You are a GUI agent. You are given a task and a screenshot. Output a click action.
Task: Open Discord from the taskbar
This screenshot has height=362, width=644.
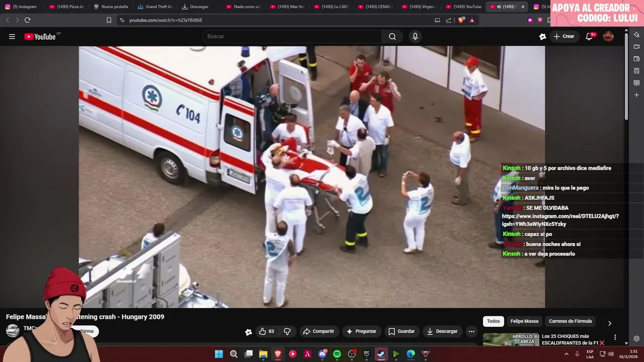tap(323, 354)
